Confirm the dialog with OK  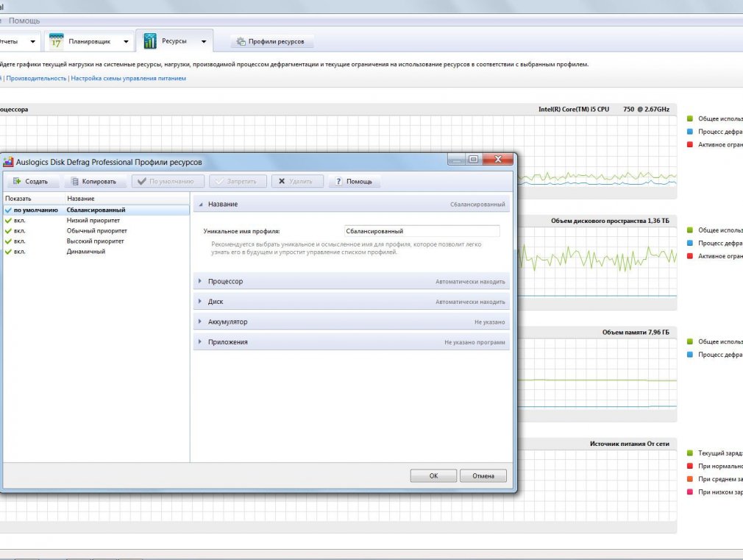pyautogui.click(x=433, y=475)
